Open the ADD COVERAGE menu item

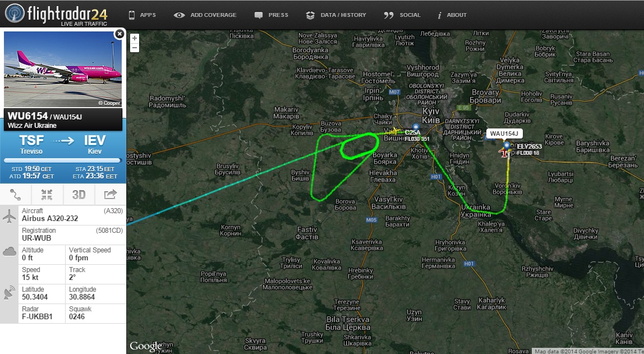pos(205,15)
